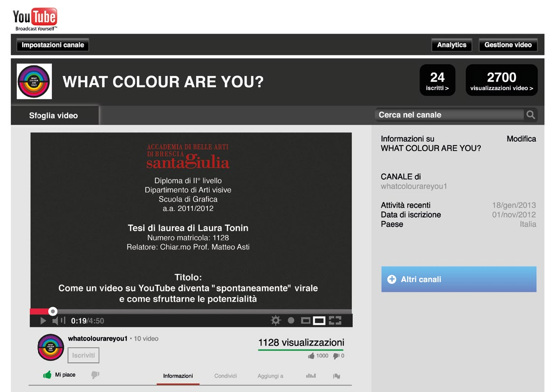Click the plus icon on Altri canali
555x392 pixels.
(x=391, y=279)
